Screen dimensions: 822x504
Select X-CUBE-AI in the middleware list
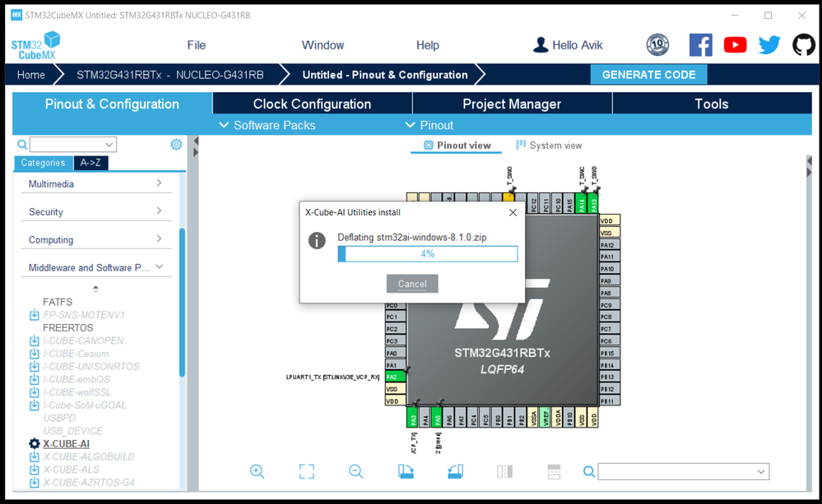click(66, 444)
